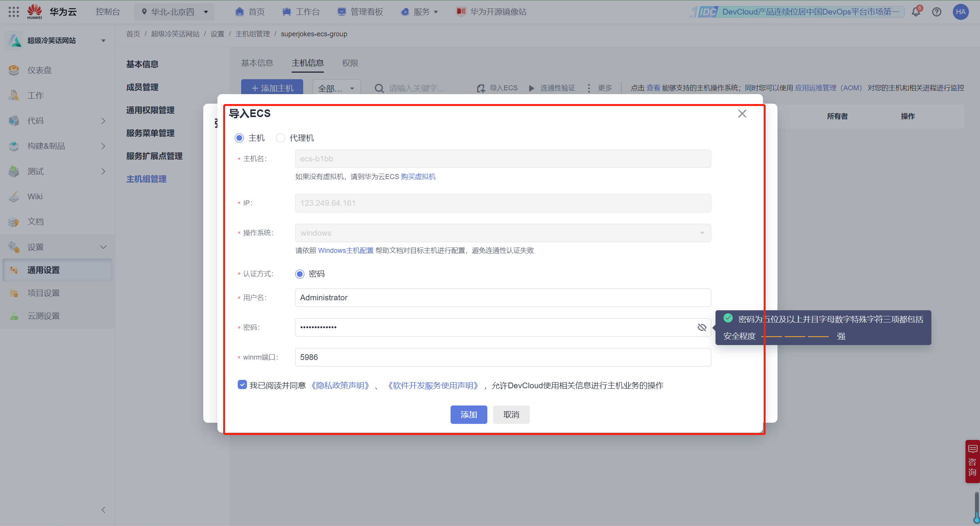Click the 工作 sidebar icon
This screenshot has height=526, width=980.
14,95
